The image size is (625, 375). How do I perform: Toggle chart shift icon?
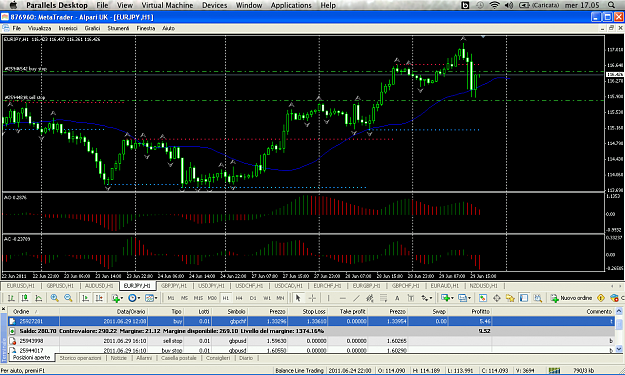coord(99,298)
